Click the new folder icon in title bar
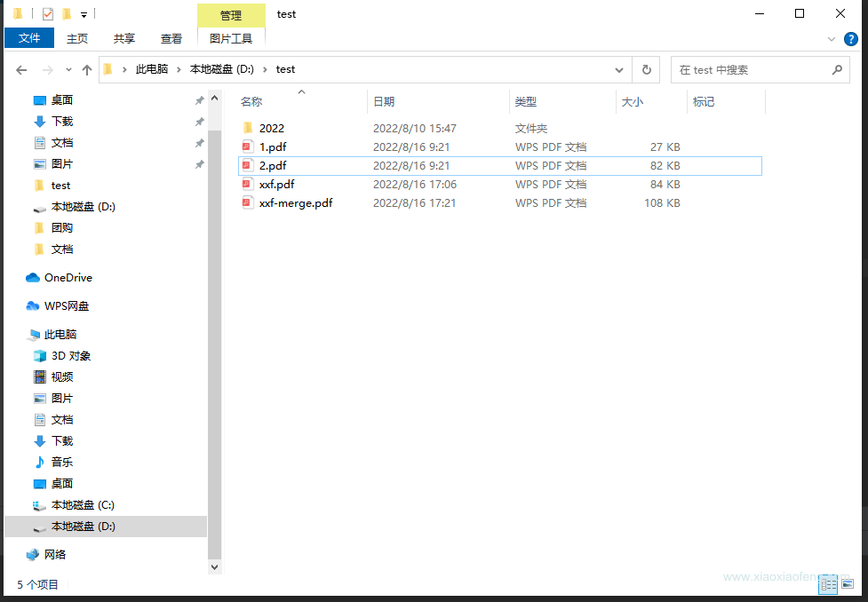 pyautogui.click(x=67, y=14)
